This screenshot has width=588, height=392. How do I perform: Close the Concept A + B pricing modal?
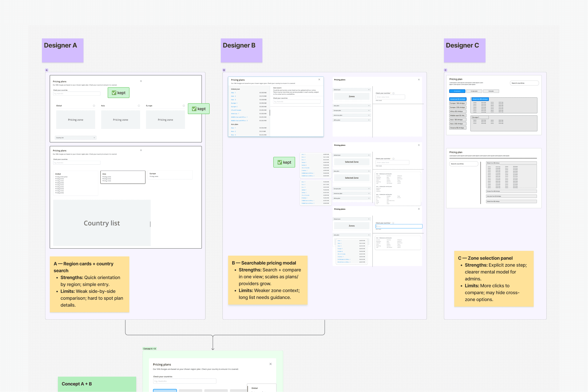[271, 364]
